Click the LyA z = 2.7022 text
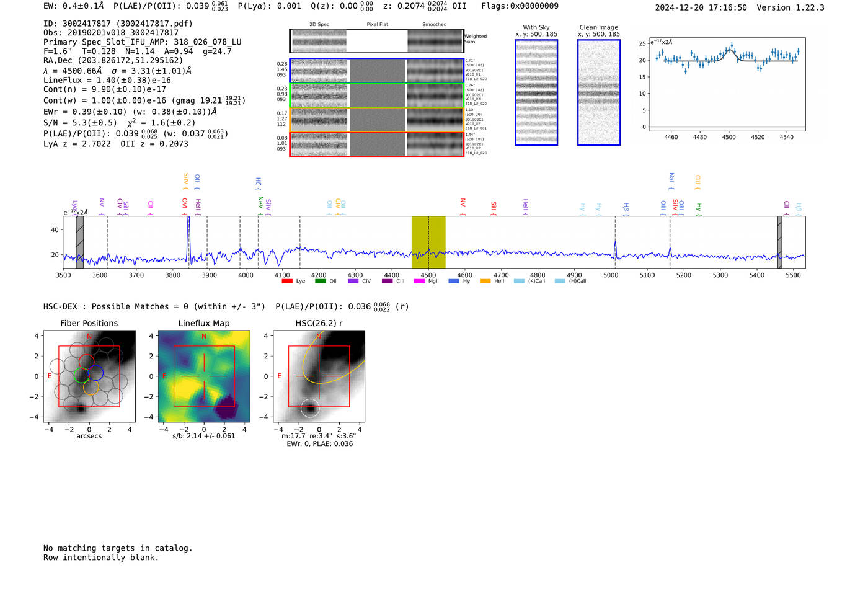The image size is (868, 591). [x=77, y=144]
